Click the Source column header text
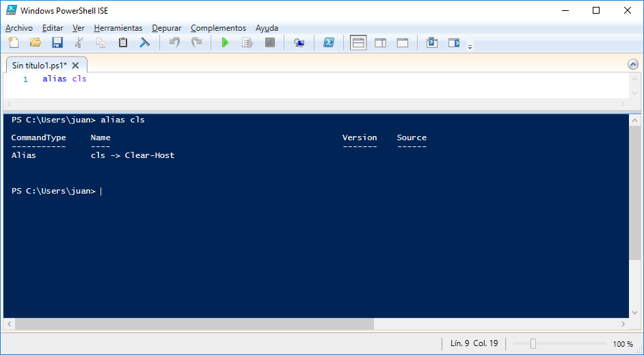Image resolution: width=644 pixels, height=355 pixels. (x=412, y=137)
